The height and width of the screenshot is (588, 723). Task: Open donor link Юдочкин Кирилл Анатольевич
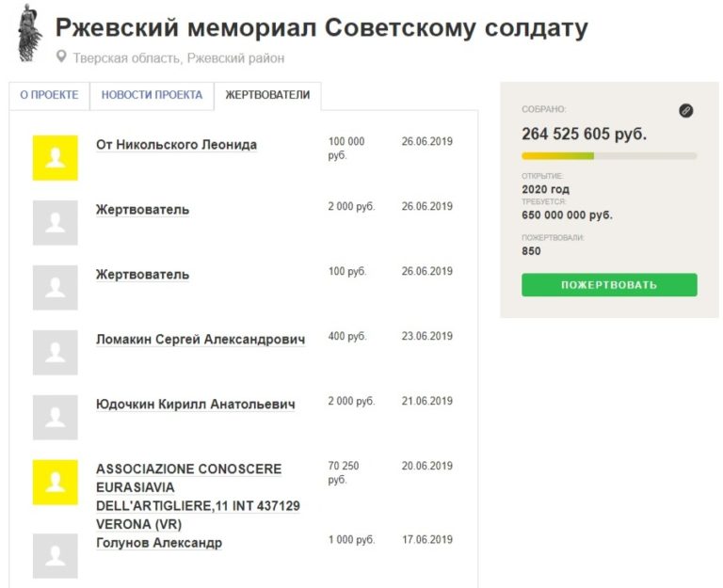tap(196, 405)
